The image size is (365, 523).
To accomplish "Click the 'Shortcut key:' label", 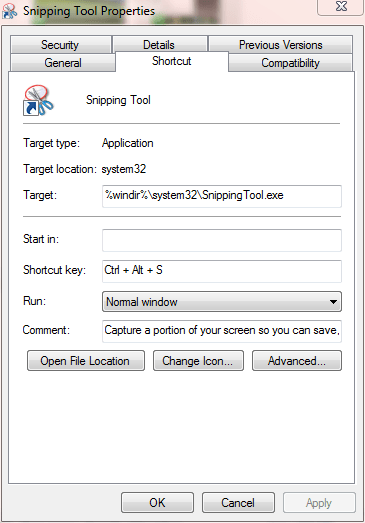I will pos(54,270).
